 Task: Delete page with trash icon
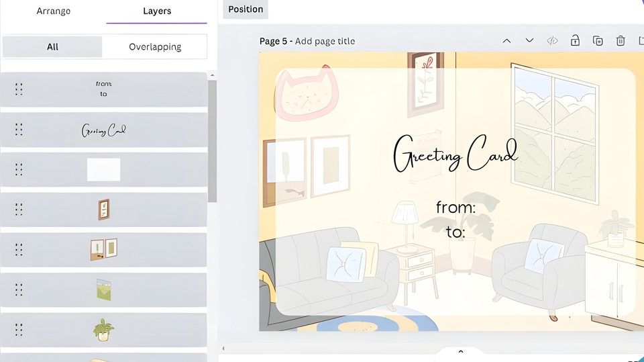(x=620, y=41)
